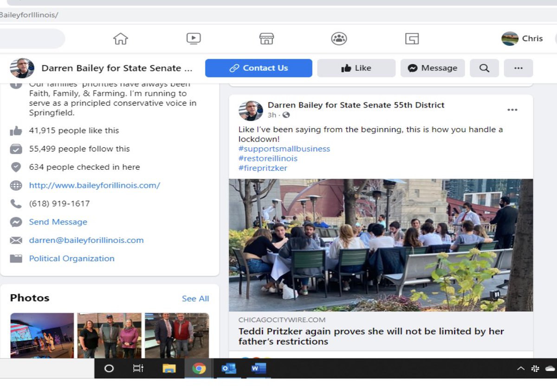Viewport: 557px width, 392px height.
Task: Open Word from the taskbar
Action: click(x=258, y=368)
